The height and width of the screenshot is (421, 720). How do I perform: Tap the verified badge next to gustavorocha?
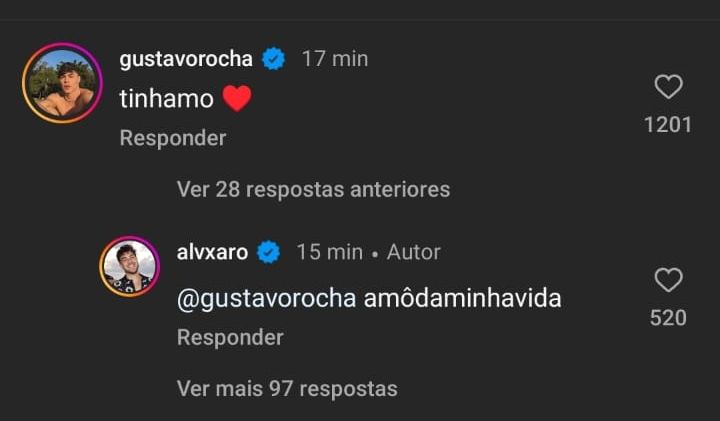273,59
